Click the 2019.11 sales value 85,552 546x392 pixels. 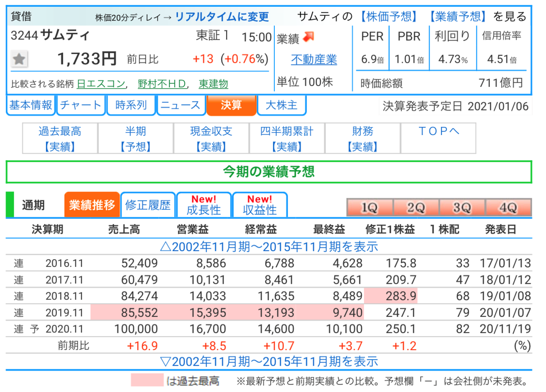(x=139, y=313)
